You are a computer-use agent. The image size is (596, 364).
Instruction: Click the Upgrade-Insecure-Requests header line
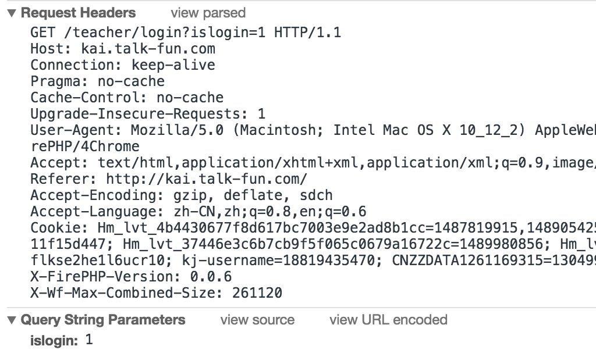click(x=148, y=114)
